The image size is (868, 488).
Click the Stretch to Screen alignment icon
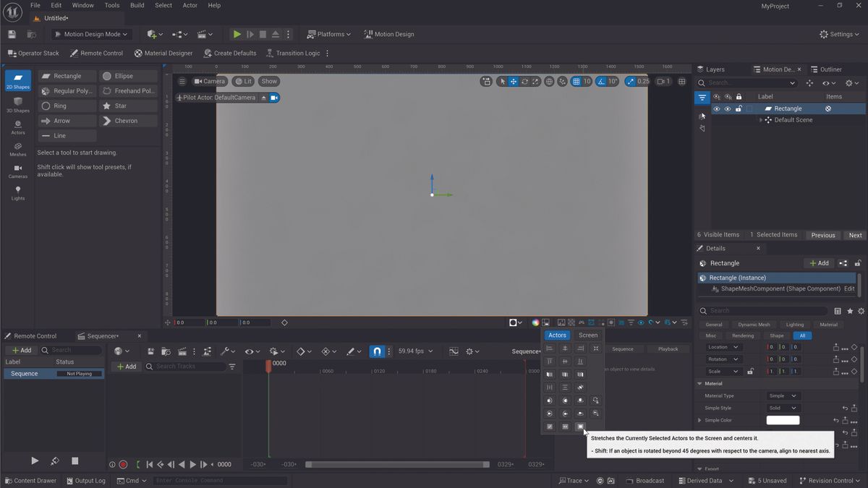(x=579, y=426)
